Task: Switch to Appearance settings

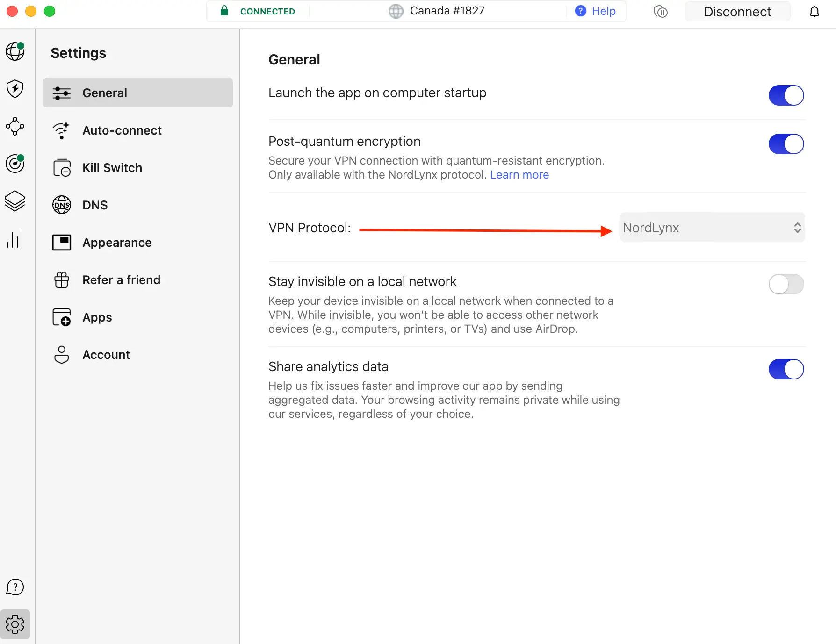Action: pos(138,242)
